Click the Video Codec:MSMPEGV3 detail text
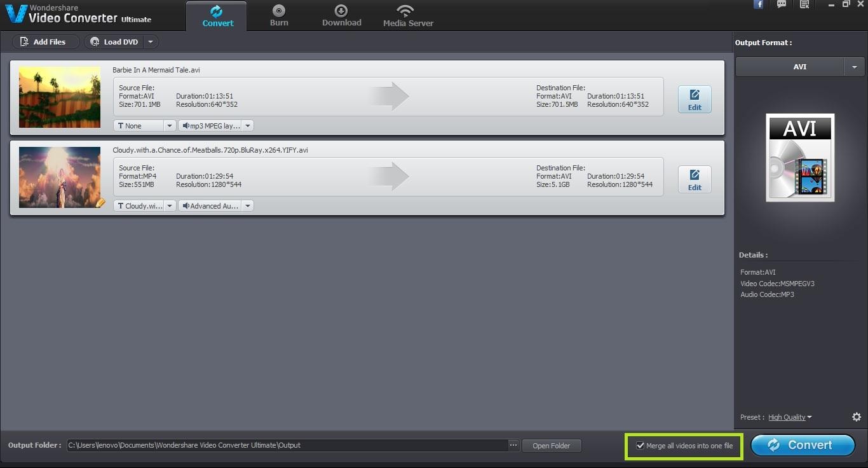 coord(777,284)
